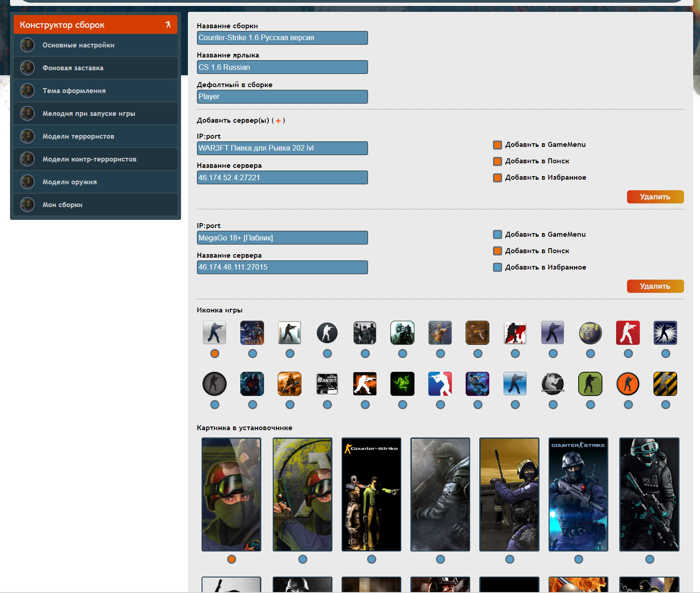
Task: Check Добавить в Избранное for MegaGo server
Action: coord(498,267)
